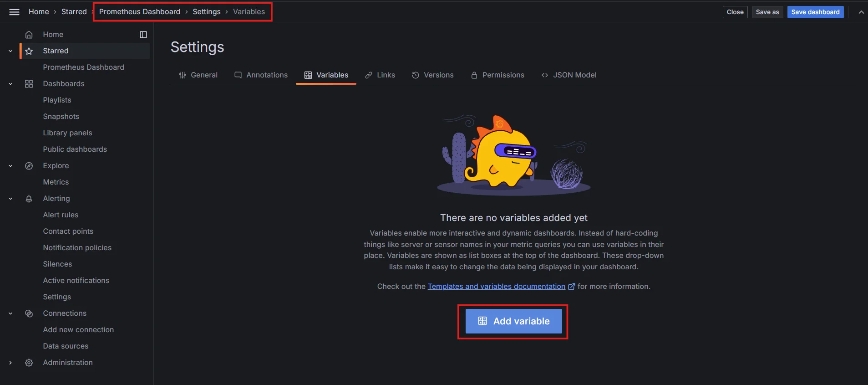Click the Save dashboard button
The width and height of the screenshot is (868, 385).
tap(815, 12)
